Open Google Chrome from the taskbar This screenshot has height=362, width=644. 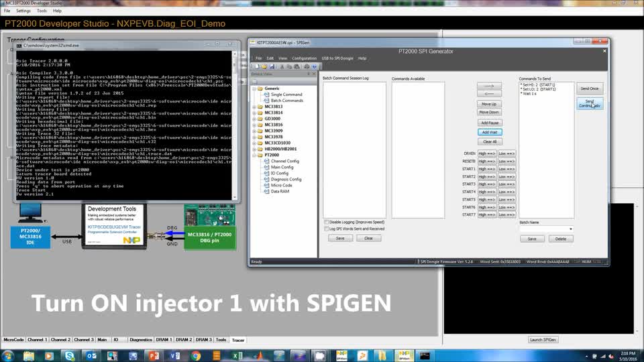point(196,356)
